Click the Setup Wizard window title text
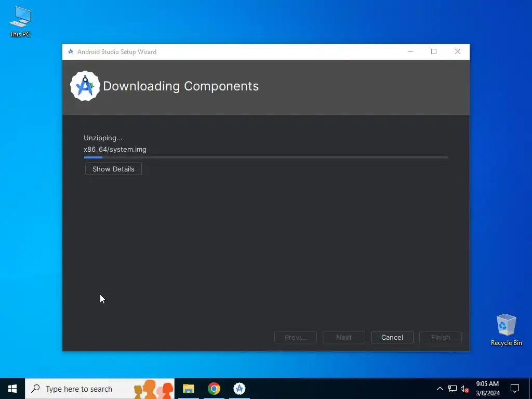The width and height of the screenshot is (532, 399). [117, 52]
